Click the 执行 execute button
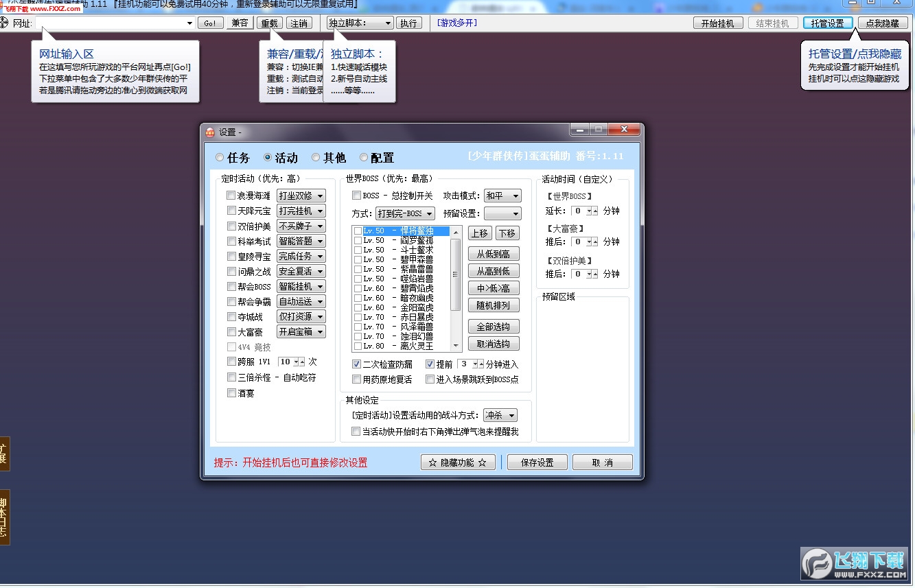915x588 pixels. 408,23
